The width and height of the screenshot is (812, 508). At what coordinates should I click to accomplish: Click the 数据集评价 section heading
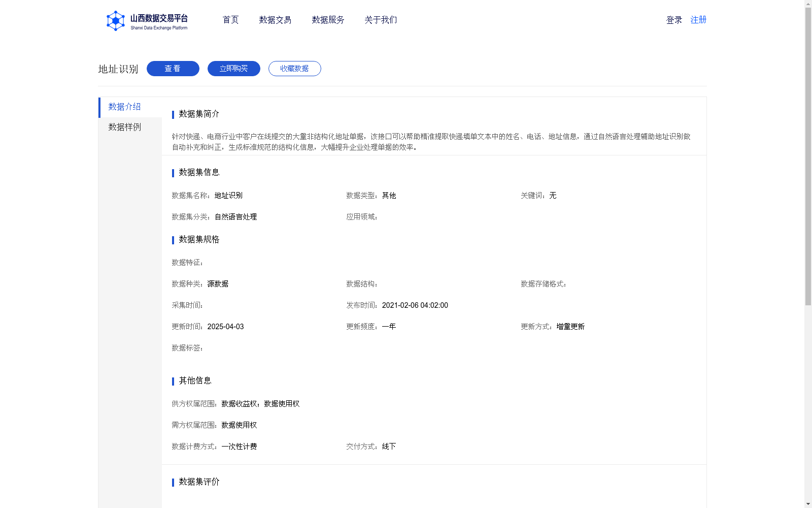[x=199, y=482]
